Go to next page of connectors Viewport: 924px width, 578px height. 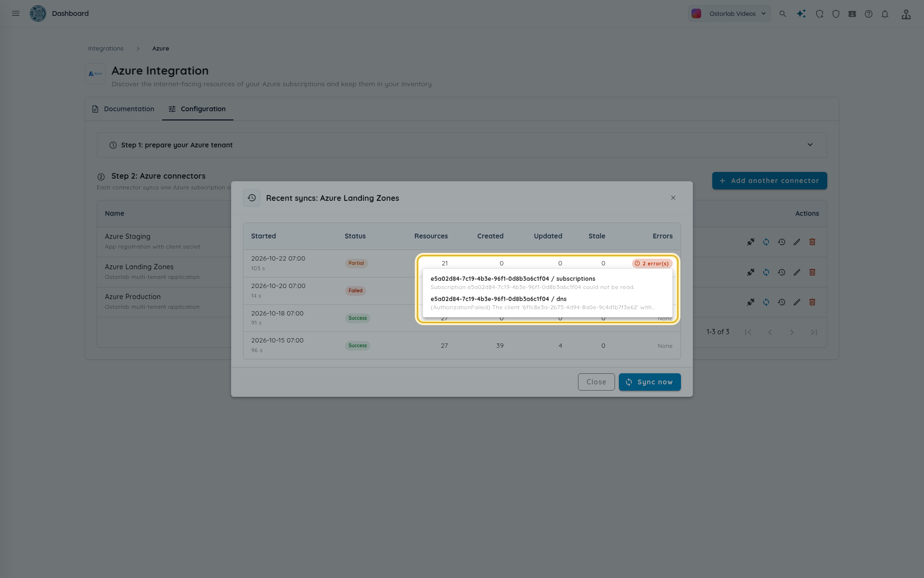[x=792, y=332]
